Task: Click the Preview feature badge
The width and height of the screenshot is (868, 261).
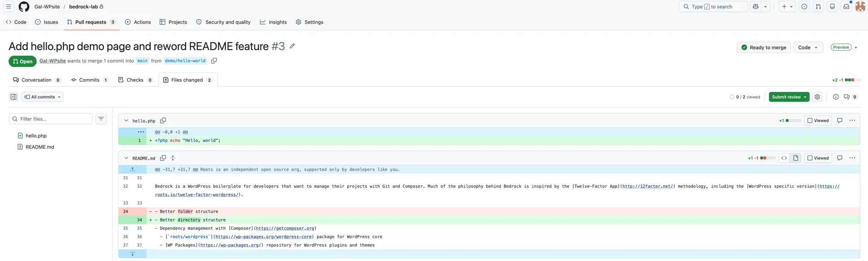Action: coord(841,48)
